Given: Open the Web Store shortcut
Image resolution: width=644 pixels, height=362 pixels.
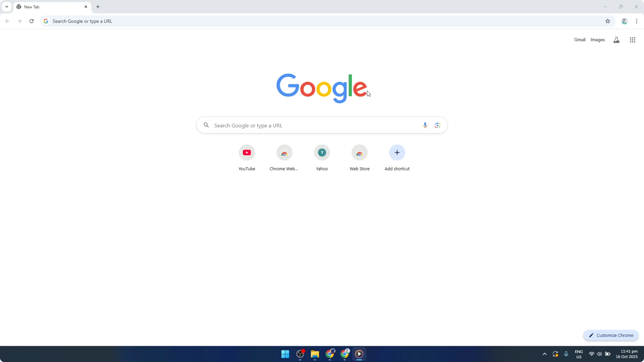Looking at the screenshot, I should click(359, 153).
